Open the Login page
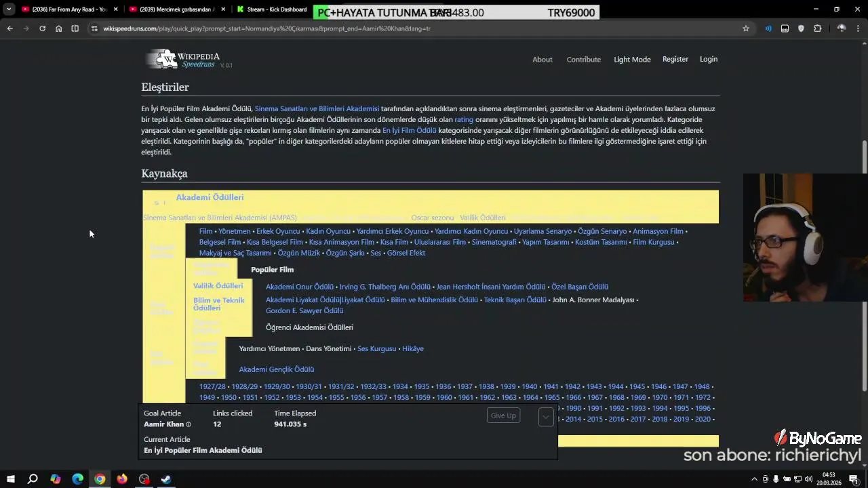The width and height of the screenshot is (868, 488). pyautogui.click(x=709, y=59)
